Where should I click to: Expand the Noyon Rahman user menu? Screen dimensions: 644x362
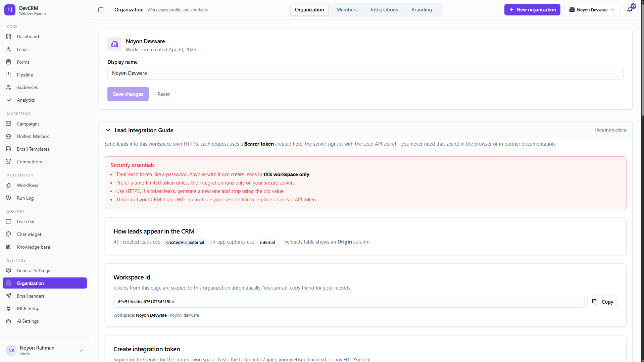pos(45,350)
